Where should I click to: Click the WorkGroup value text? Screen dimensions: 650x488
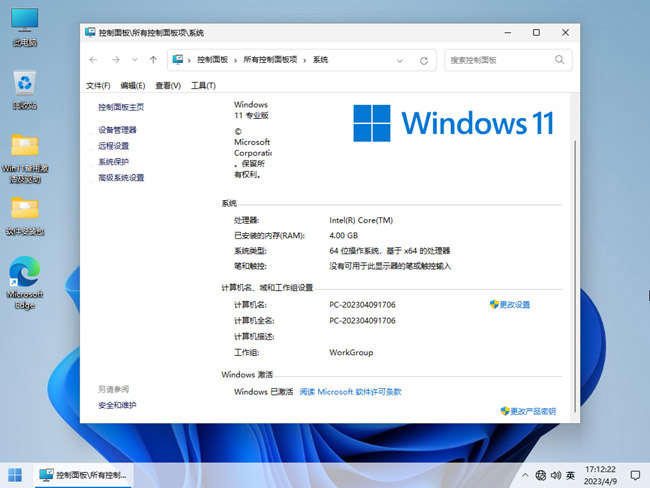(351, 352)
